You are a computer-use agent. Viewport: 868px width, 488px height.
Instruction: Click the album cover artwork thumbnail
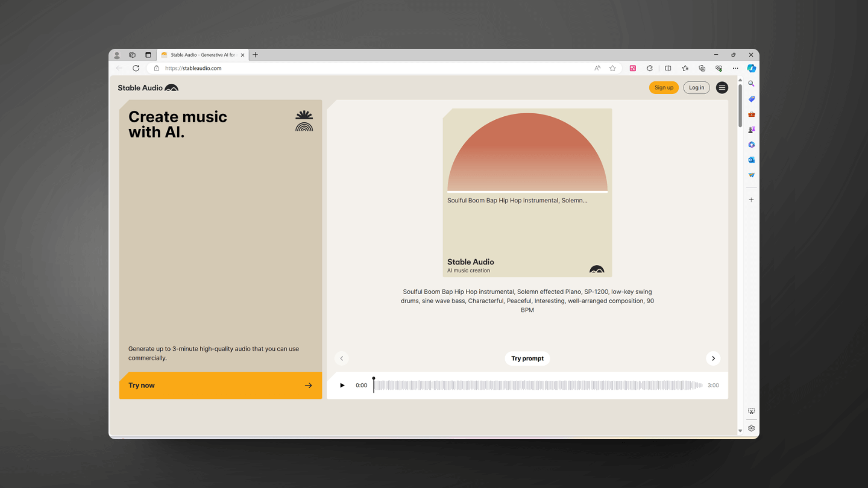click(527, 193)
